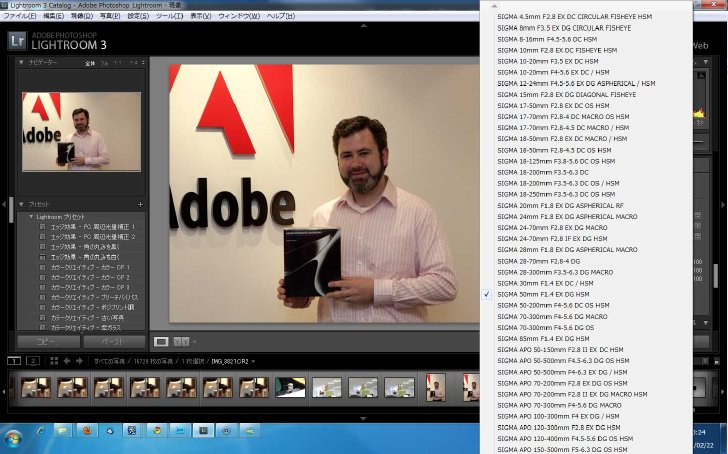Launch Internet Explorer from taskbar

click(x=40, y=431)
